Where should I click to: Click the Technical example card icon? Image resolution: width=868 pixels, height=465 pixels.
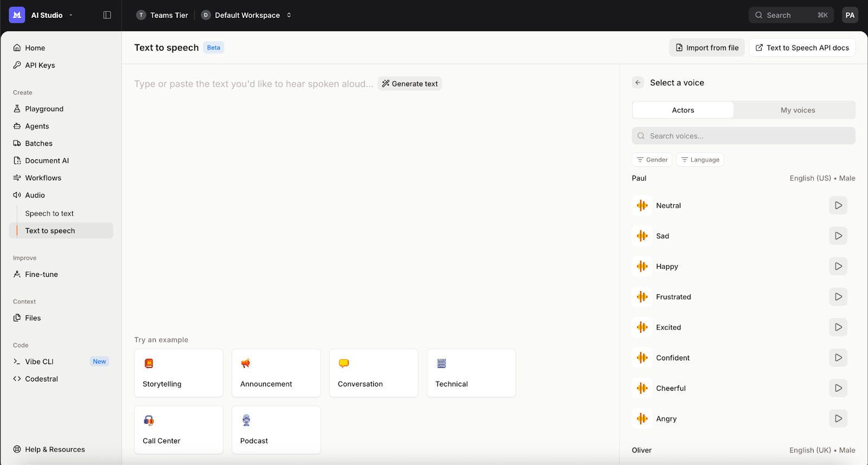pyautogui.click(x=442, y=364)
